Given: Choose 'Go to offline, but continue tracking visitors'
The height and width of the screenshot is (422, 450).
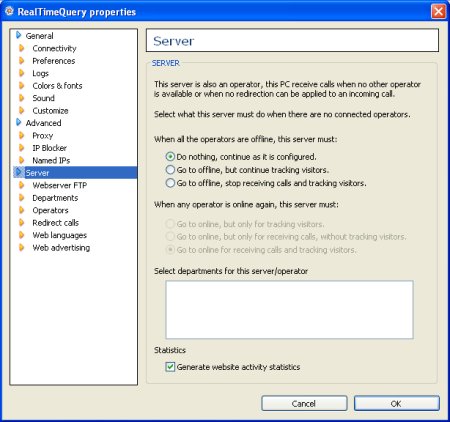Looking at the screenshot, I should (170, 170).
